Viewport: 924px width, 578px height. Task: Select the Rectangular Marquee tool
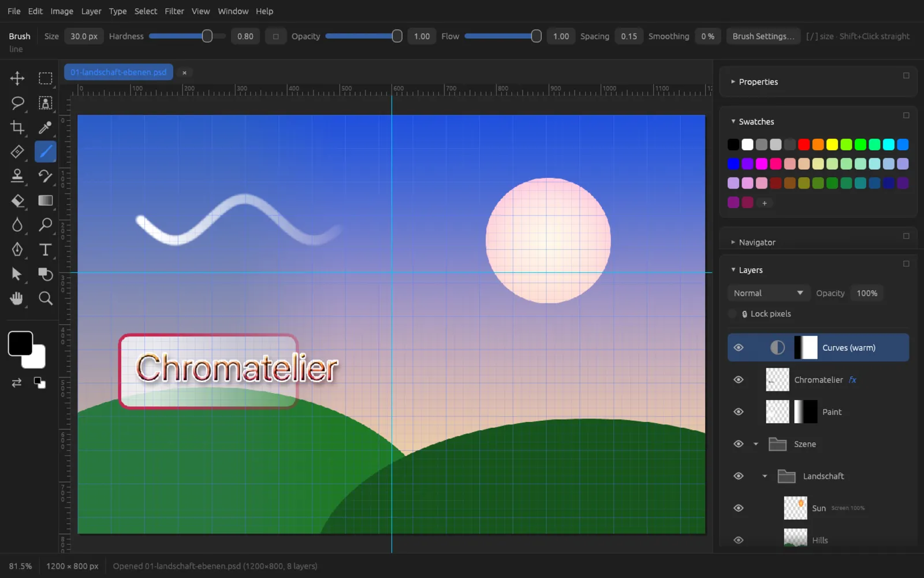[45, 78]
